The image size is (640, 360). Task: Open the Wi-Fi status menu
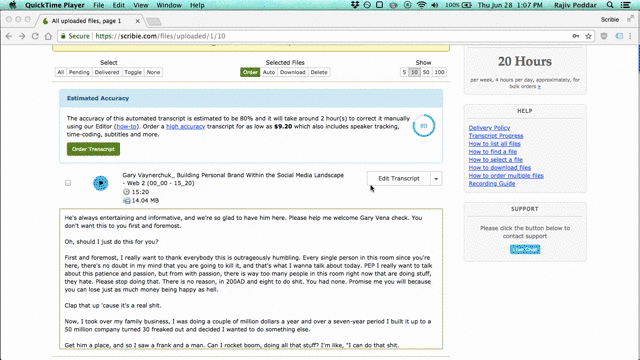[x=421, y=5]
